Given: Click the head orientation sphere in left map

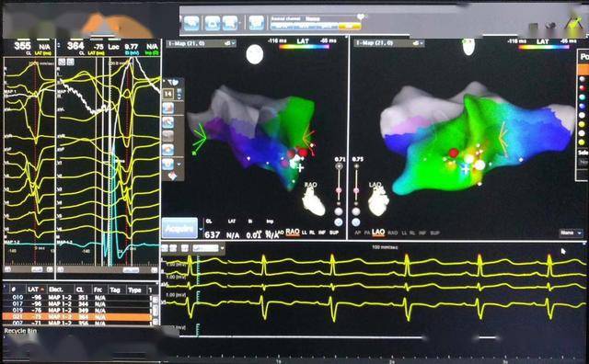Looking at the screenshot, I should point(255,54).
